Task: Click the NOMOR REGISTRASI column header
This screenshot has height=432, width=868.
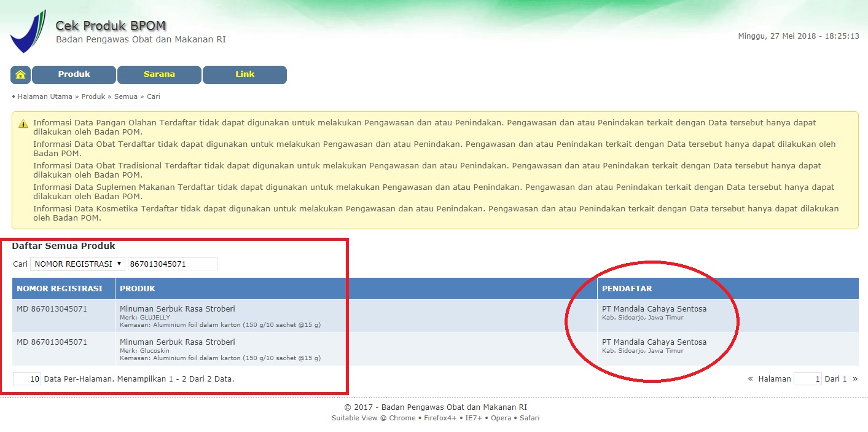Action: pos(63,288)
